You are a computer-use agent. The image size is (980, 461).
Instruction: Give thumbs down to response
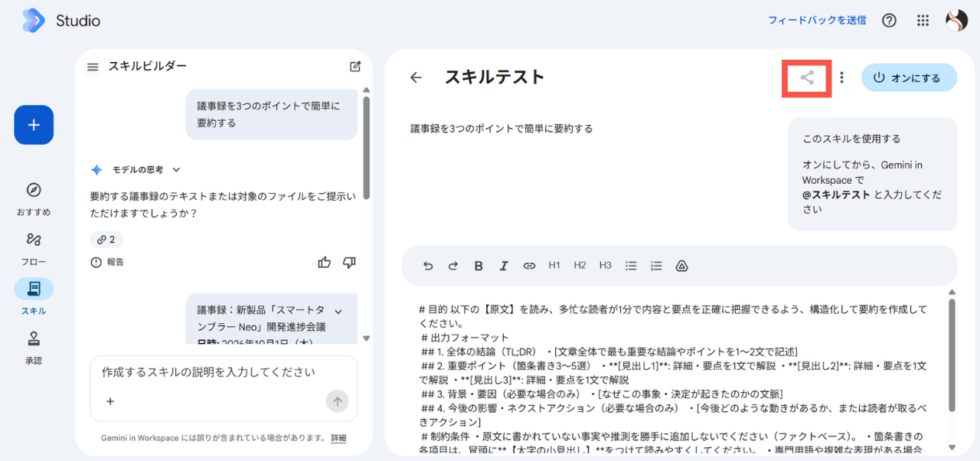[x=349, y=263]
